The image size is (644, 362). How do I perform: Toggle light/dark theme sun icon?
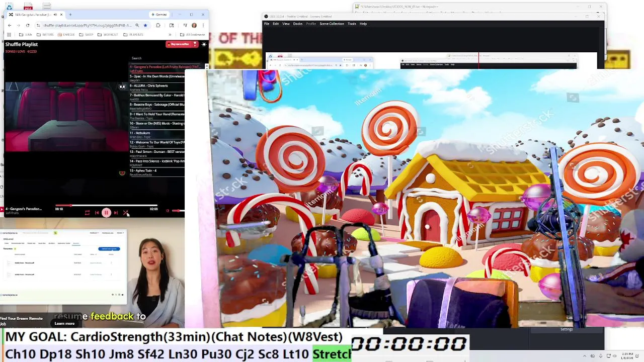(x=204, y=44)
